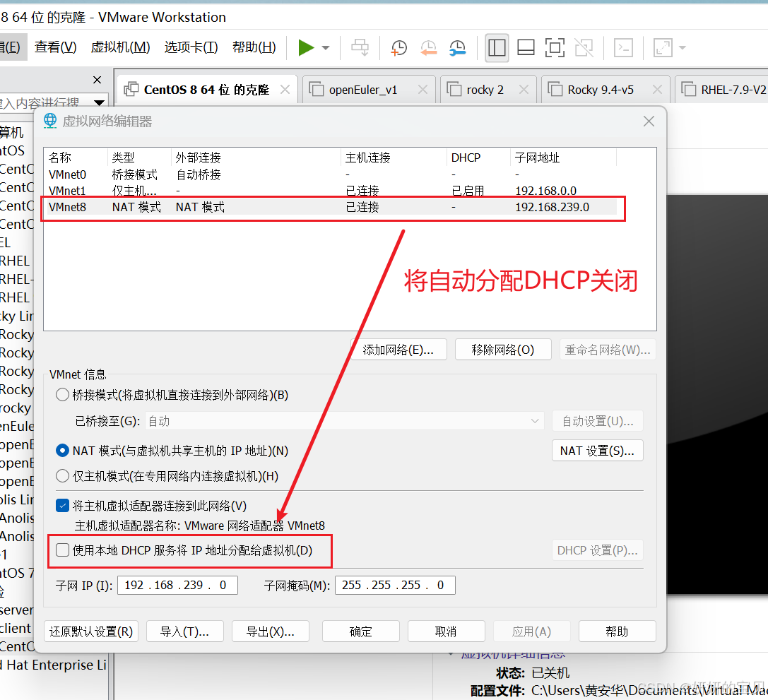768x700 pixels.
Task: Click the 添加网络(E)... button
Action: click(x=399, y=350)
